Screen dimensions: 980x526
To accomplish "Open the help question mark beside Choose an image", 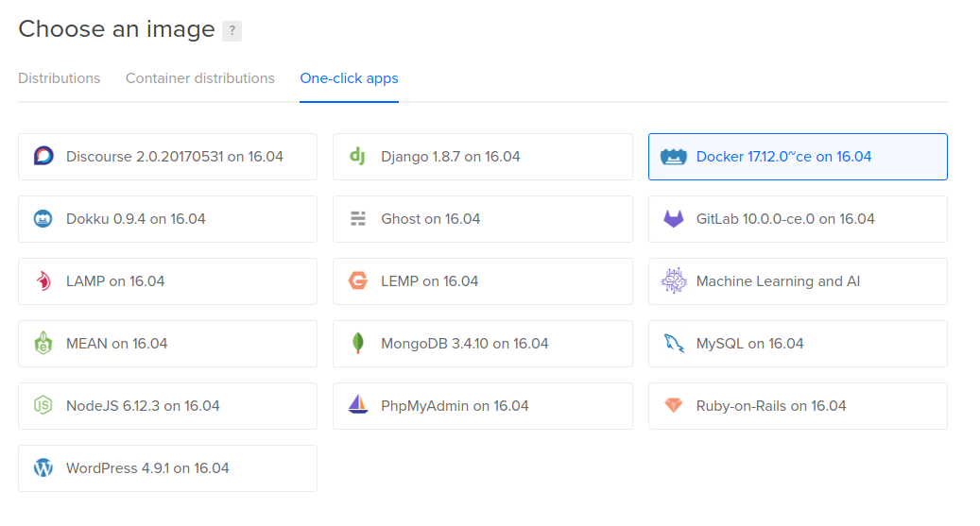I will (232, 30).
